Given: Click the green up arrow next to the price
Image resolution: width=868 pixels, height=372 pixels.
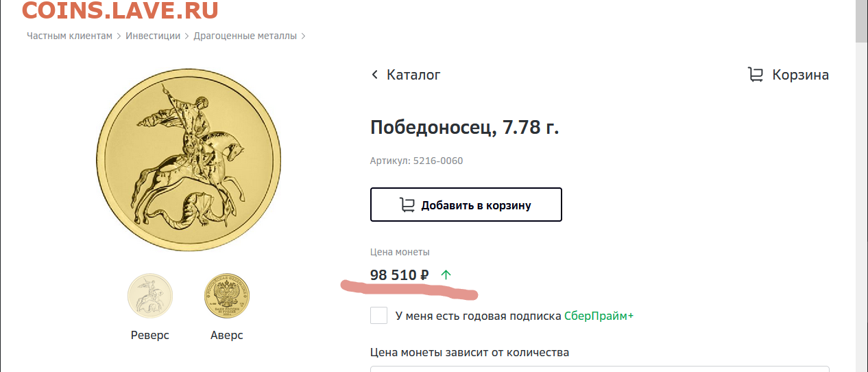Looking at the screenshot, I should [x=446, y=275].
